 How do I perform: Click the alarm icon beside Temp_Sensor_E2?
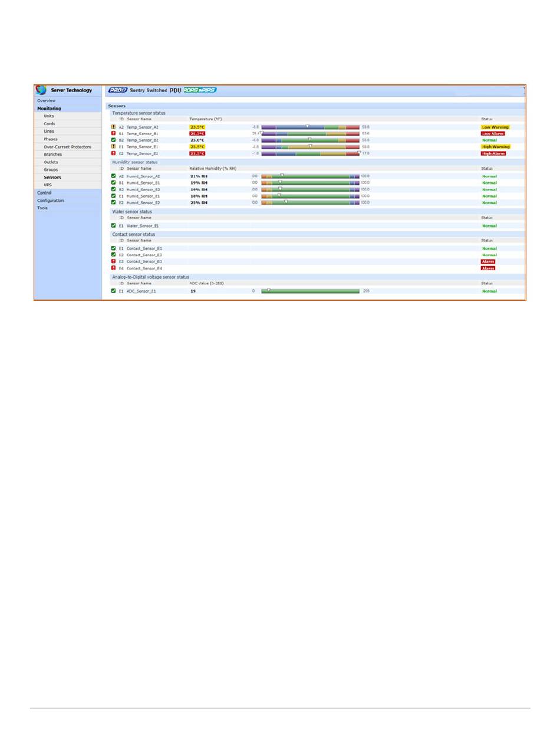click(x=113, y=153)
